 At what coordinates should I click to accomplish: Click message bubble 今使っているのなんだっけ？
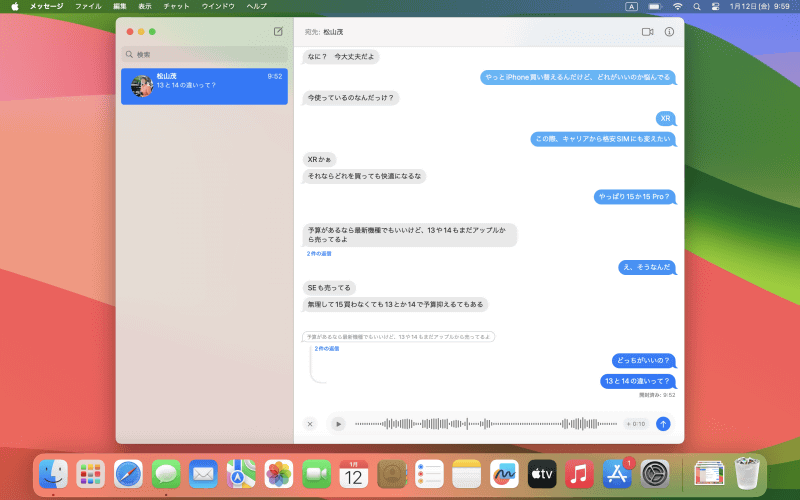point(351,98)
